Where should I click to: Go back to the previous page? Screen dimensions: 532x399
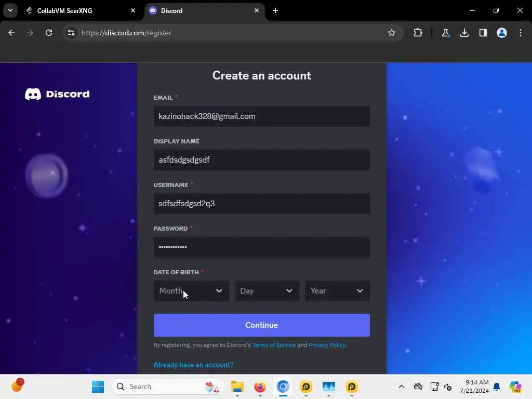tap(11, 33)
